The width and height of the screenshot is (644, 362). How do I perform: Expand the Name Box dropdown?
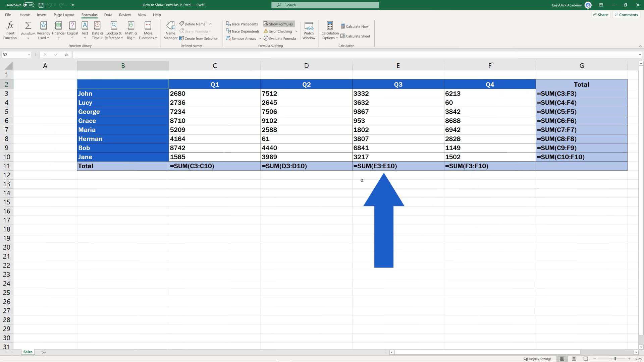29,55
